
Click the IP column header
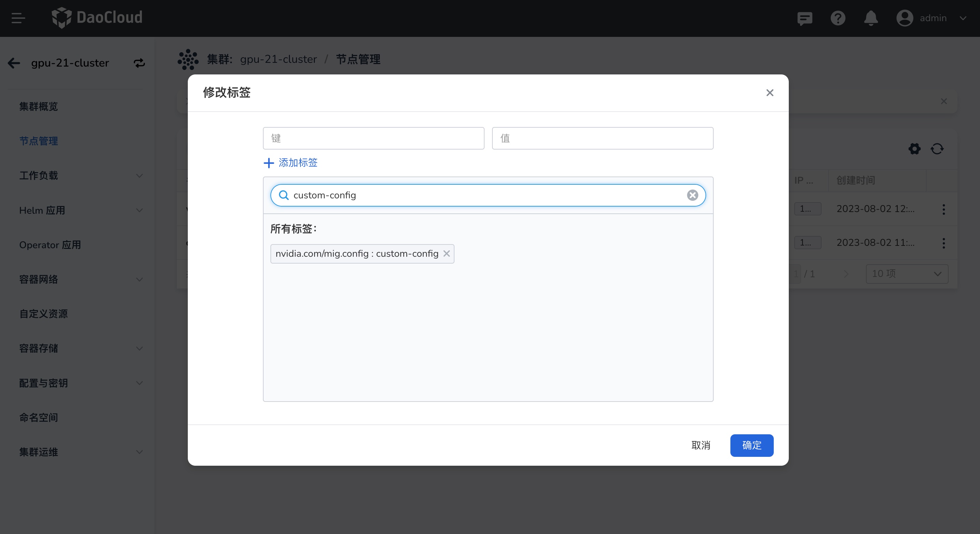click(803, 180)
